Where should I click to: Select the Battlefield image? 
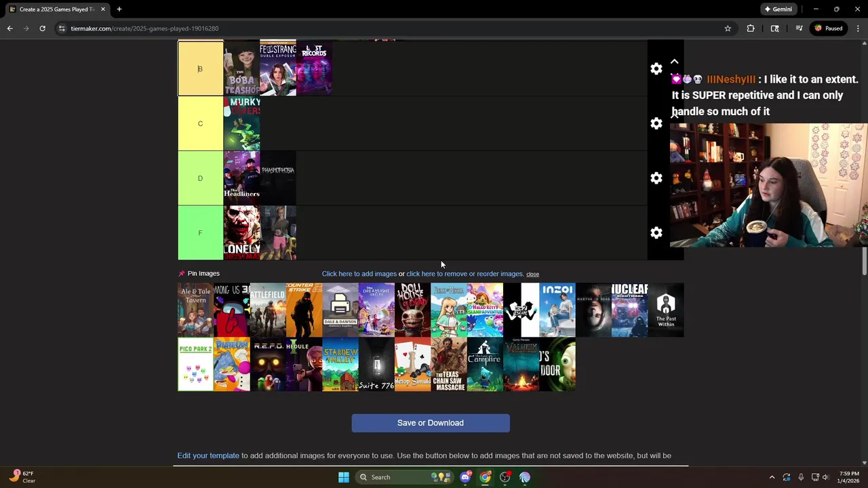tap(268, 310)
